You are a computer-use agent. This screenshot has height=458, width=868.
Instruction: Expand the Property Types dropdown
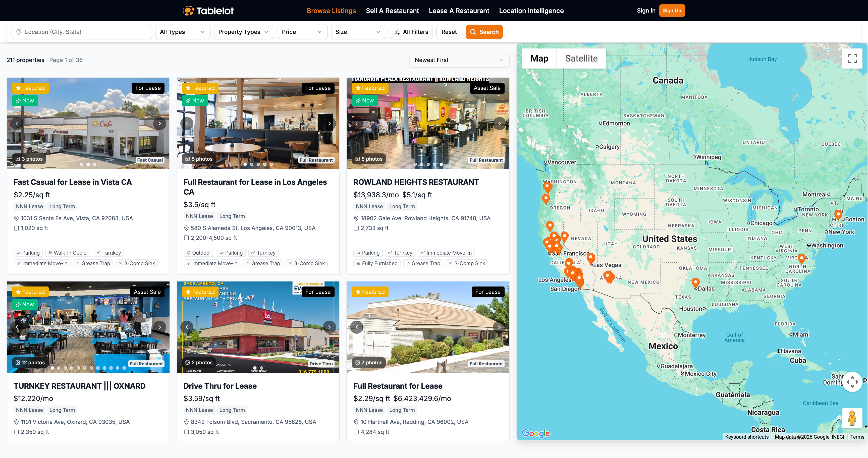244,32
